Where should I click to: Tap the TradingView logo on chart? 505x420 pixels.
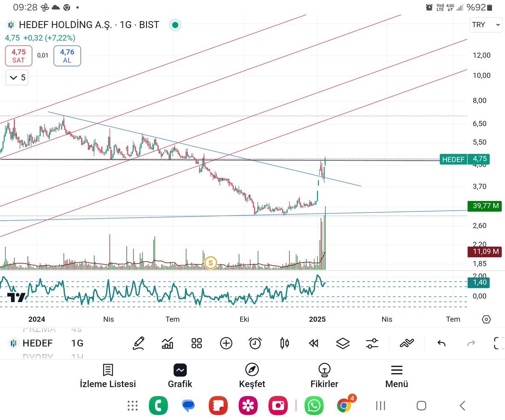coord(16,298)
